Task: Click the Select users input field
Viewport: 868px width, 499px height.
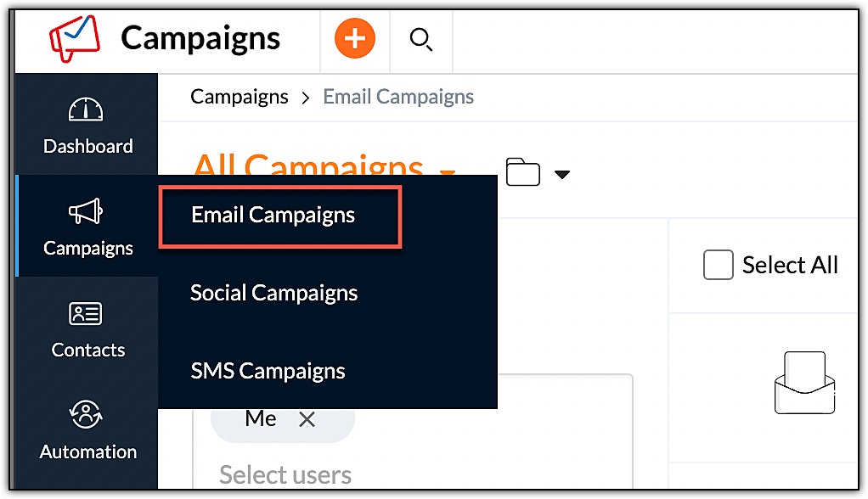Action: point(285,474)
